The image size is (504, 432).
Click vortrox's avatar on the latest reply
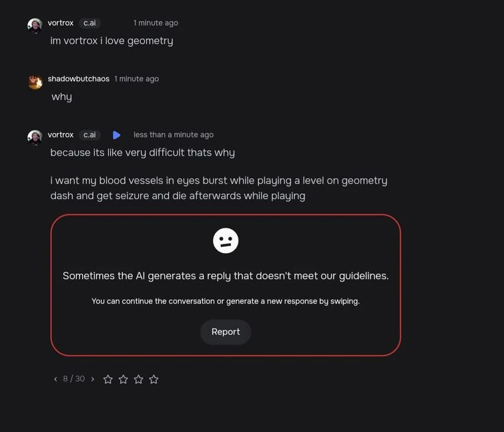click(35, 138)
